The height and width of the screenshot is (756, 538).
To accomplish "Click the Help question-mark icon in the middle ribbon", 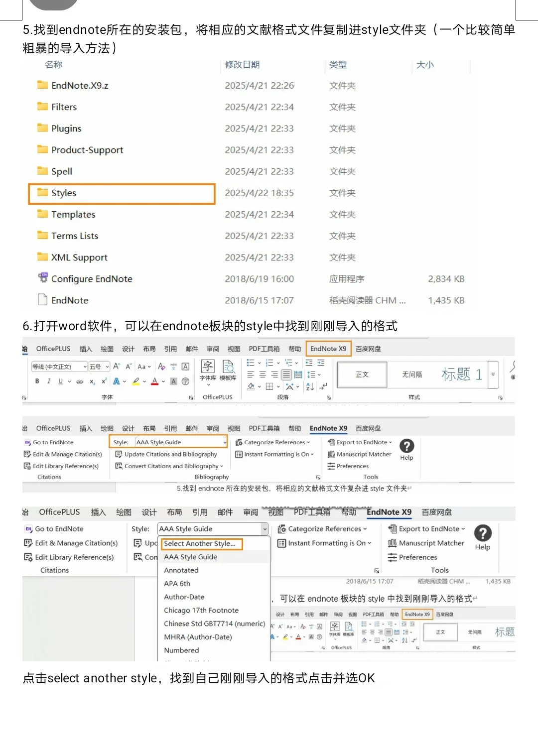I will [406, 446].
